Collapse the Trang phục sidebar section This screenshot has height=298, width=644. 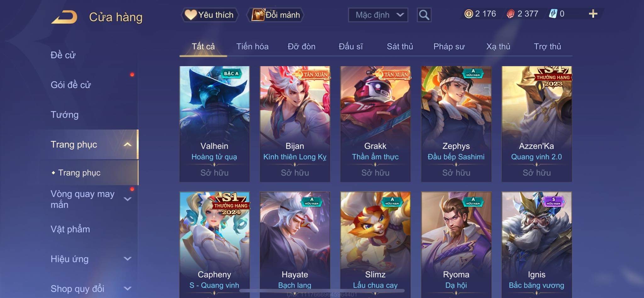pos(127,144)
